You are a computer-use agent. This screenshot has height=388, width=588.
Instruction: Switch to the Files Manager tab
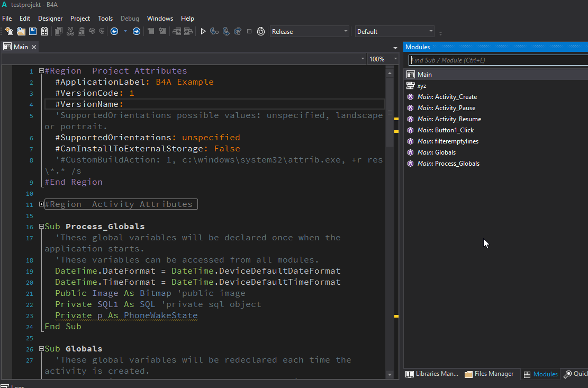[489, 374]
